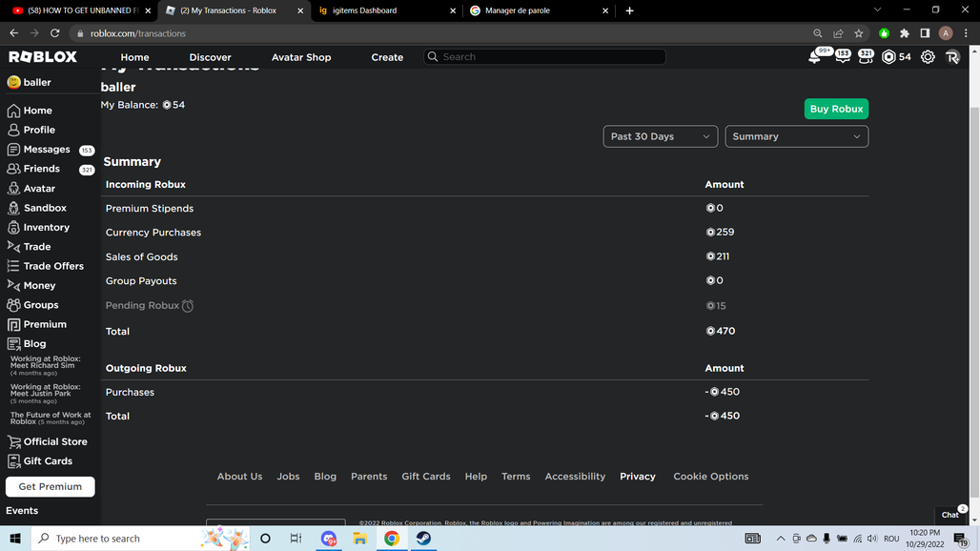The width and height of the screenshot is (980, 551).
Task: Switch to the Manager de parole tab
Action: 539,10
